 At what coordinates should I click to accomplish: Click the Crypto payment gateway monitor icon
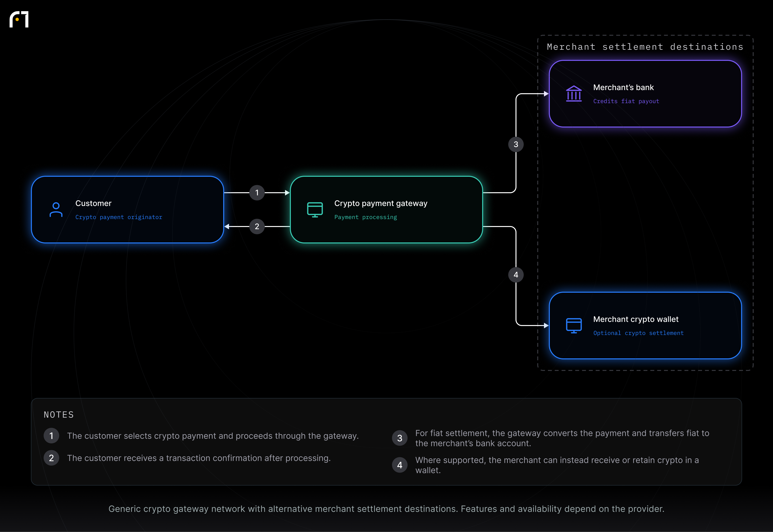coord(315,210)
